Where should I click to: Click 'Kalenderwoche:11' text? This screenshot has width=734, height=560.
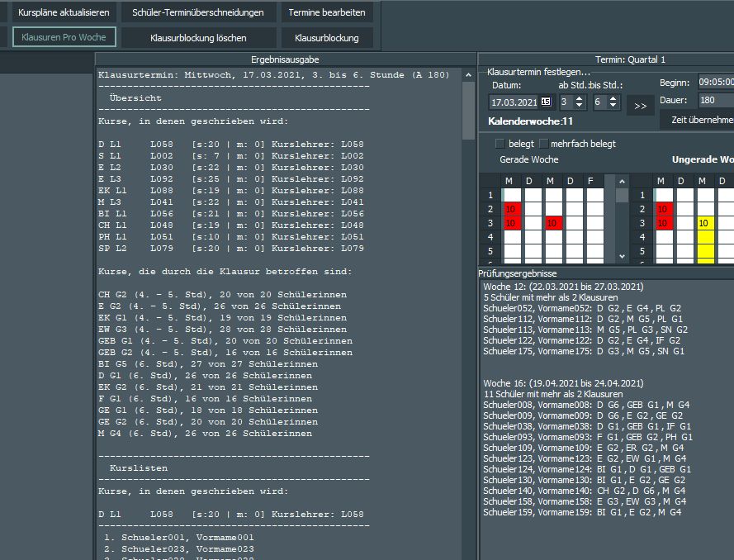pos(530,121)
